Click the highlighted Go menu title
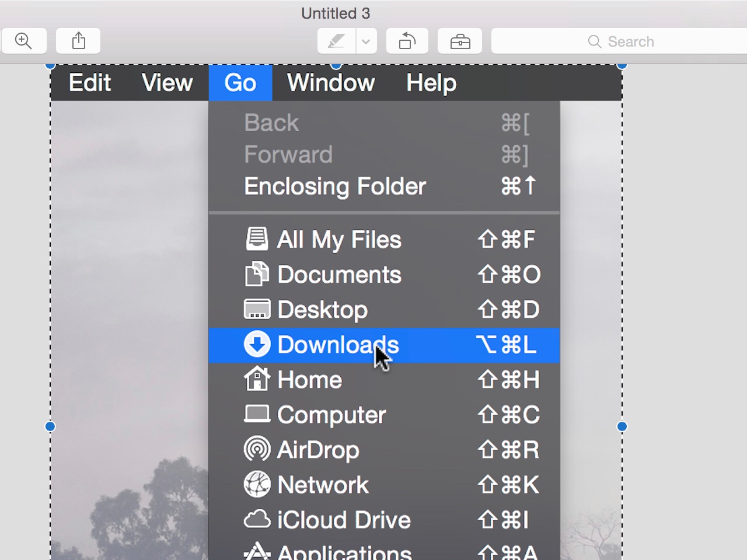Viewport: 747px width, 560px height. click(240, 83)
